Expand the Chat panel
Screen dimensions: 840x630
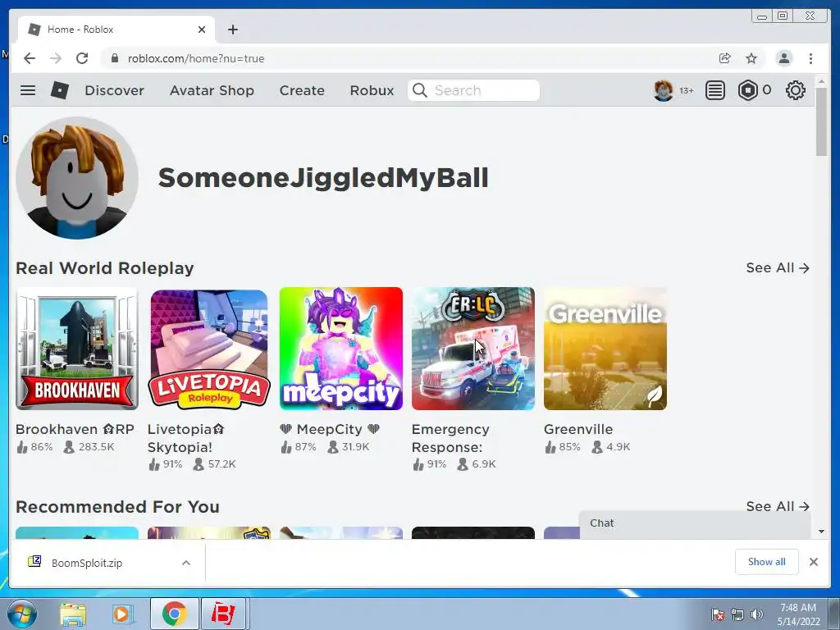pos(695,524)
